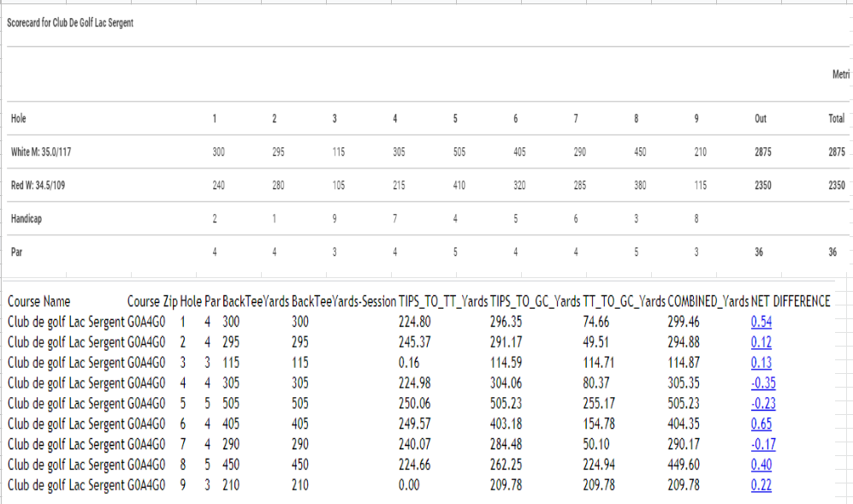Open the 0.65 net difference link
Screen dimensions: 853x504
(x=761, y=424)
